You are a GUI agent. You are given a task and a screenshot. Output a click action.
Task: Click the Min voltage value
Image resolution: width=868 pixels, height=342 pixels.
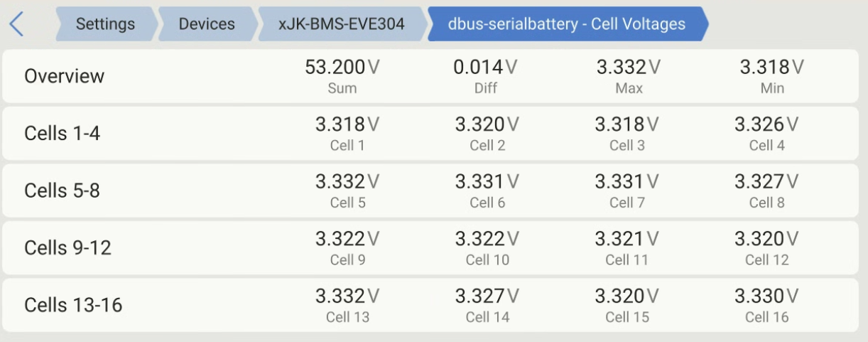(x=772, y=68)
